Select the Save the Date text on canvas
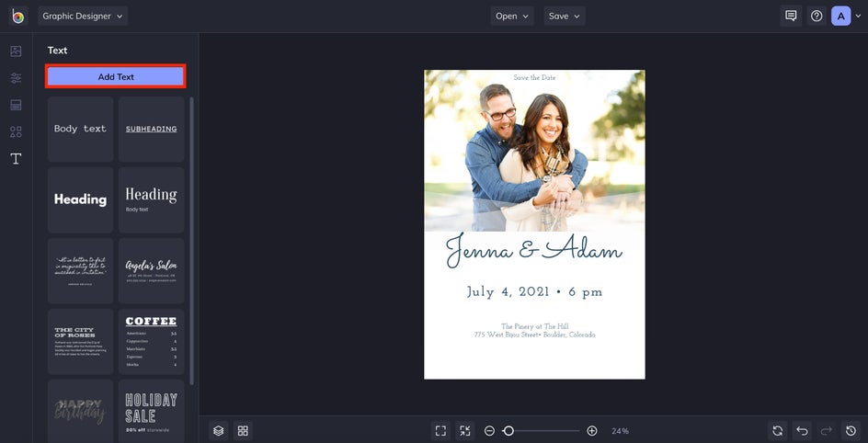Screen dimensions: 868x443 (534, 78)
